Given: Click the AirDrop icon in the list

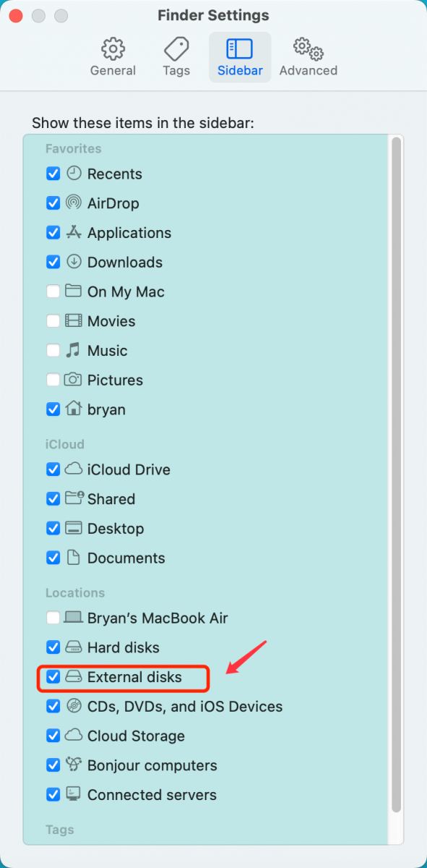Looking at the screenshot, I should click(x=73, y=203).
